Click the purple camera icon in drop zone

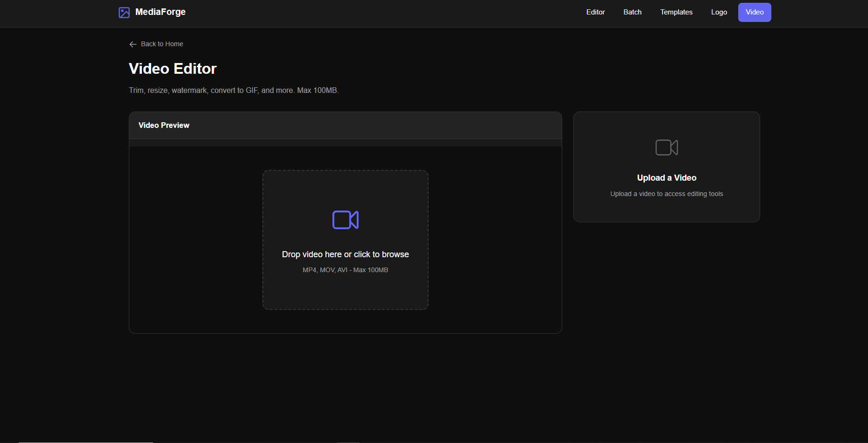click(x=346, y=220)
